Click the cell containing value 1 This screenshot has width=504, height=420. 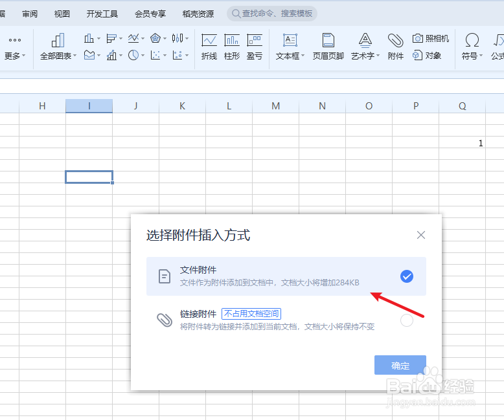coord(462,142)
